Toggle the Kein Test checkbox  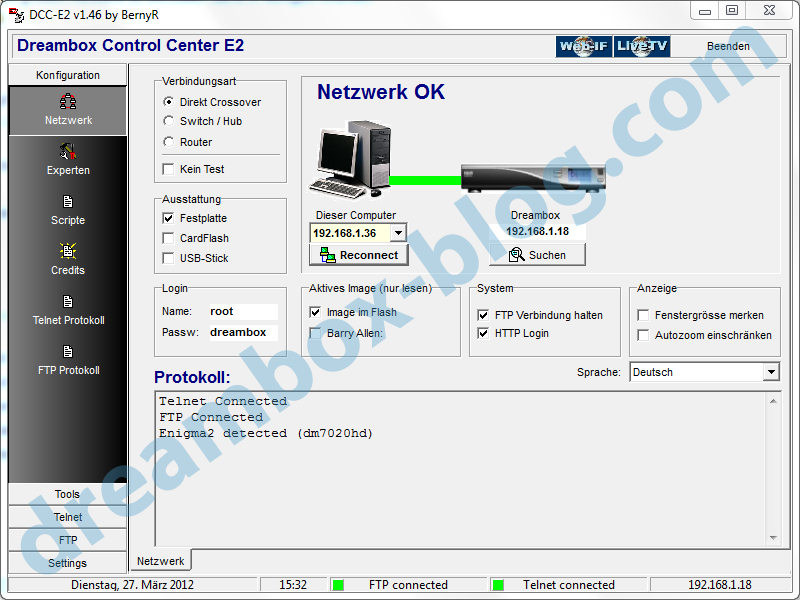click(168, 169)
